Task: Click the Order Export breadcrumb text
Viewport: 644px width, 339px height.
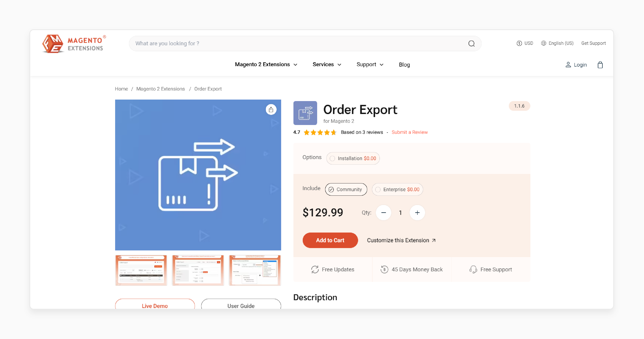Action: coord(208,89)
